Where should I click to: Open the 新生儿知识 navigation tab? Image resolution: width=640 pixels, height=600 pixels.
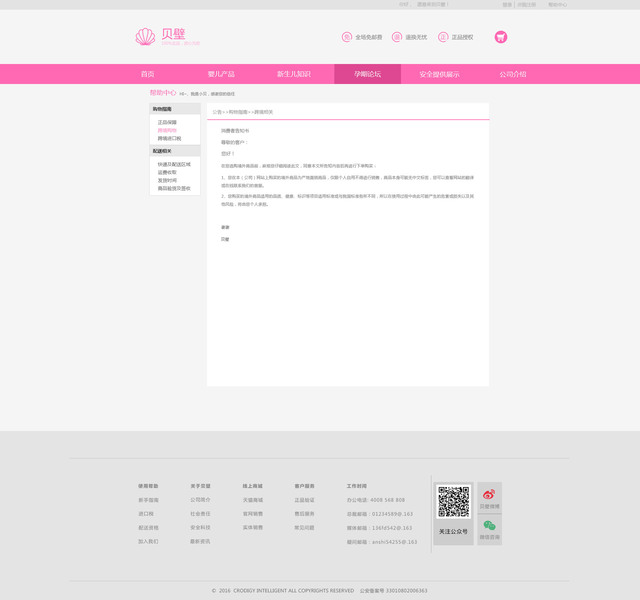click(x=294, y=74)
